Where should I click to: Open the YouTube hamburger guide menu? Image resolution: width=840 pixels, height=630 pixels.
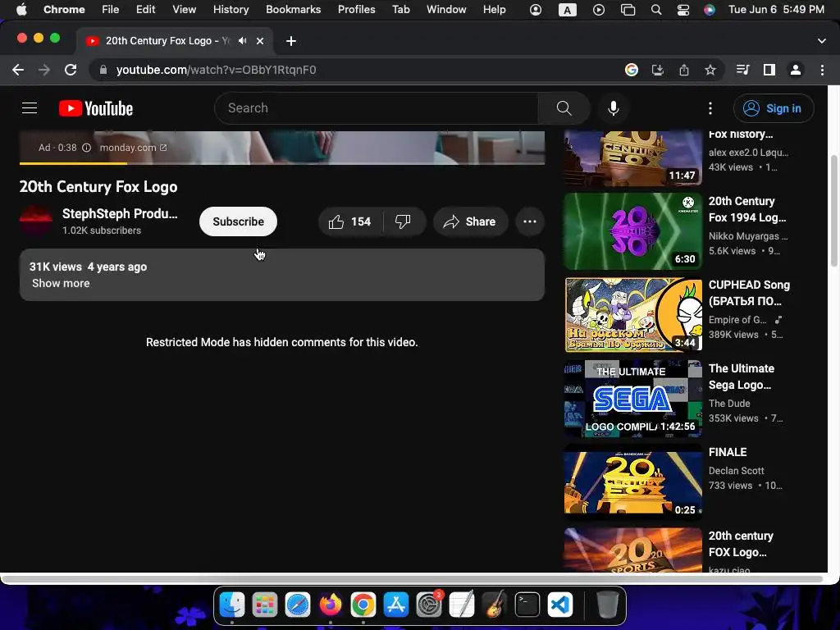click(30, 108)
